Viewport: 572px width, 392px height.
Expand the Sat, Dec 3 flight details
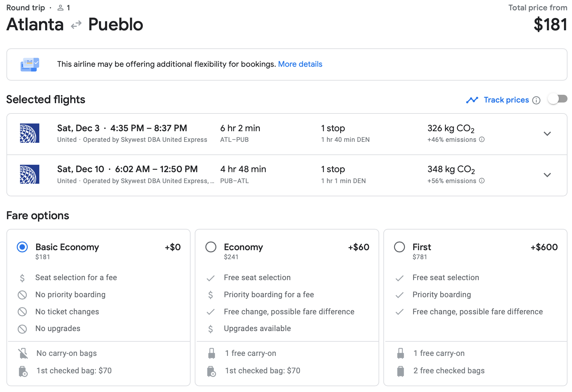(x=547, y=133)
